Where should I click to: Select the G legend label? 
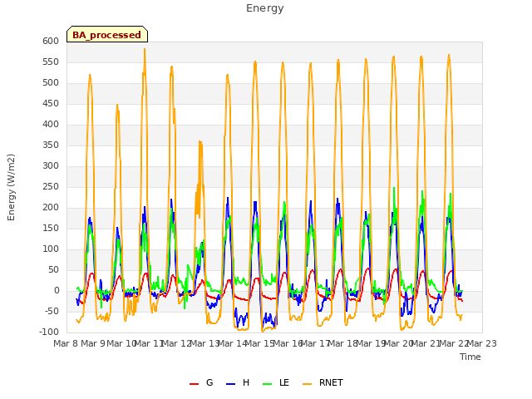click(x=209, y=382)
